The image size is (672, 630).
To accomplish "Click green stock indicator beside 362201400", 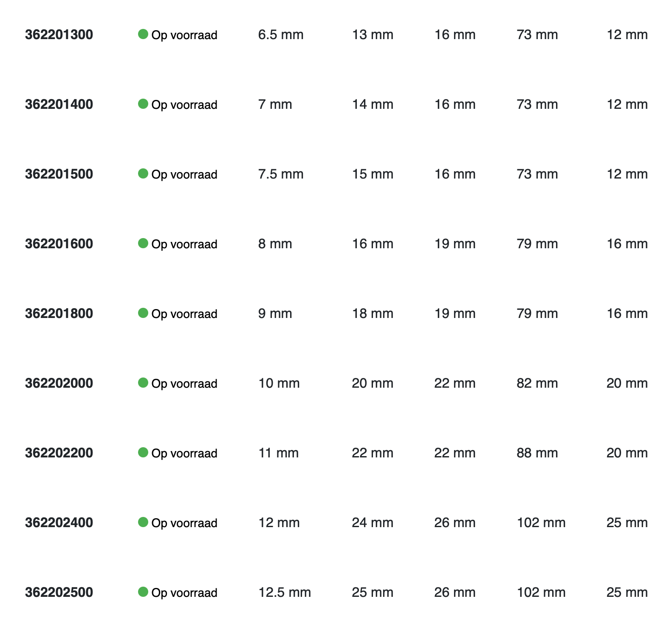I will (143, 104).
